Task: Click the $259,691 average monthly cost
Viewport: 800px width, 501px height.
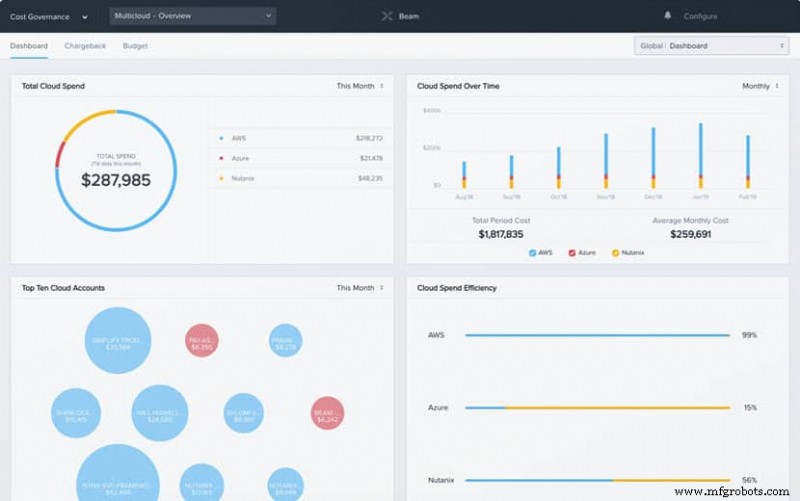Action: pyautogui.click(x=690, y=234)
